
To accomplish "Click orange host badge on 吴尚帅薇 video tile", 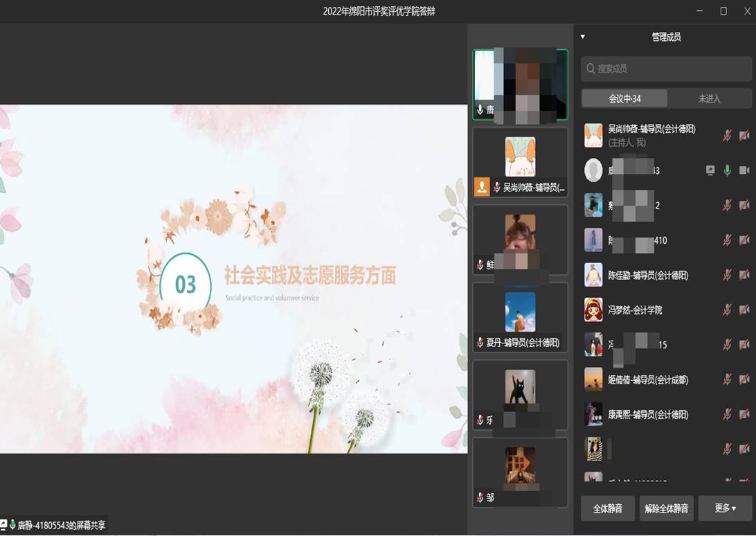I will pyautogui.click(x=482, y=187).
